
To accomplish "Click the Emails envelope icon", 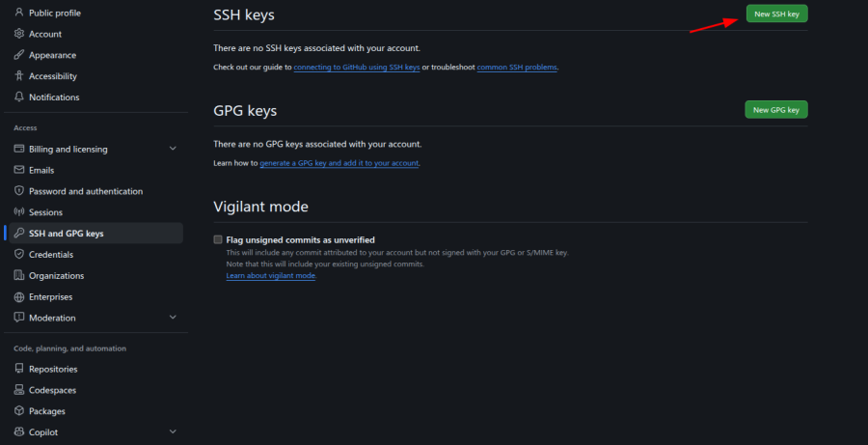I will pyautogui.click(x=19, y=170).
